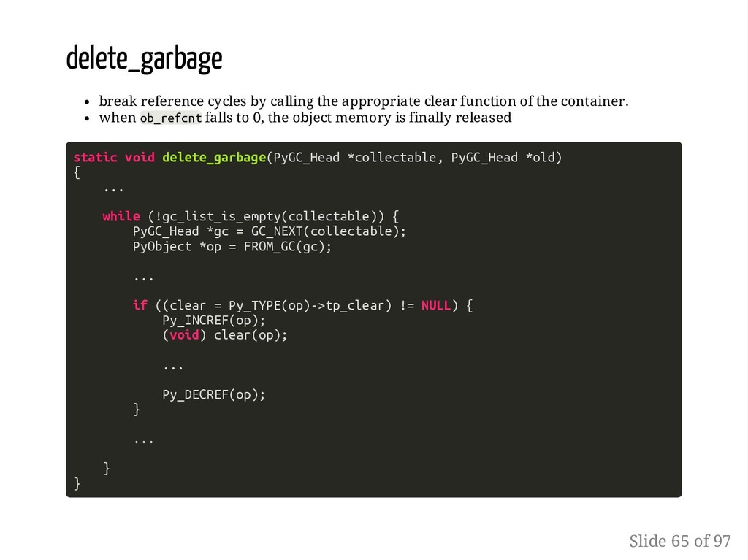
Task: Click the 'Py_INCREF(op);' code line
Action: point(214,320)
